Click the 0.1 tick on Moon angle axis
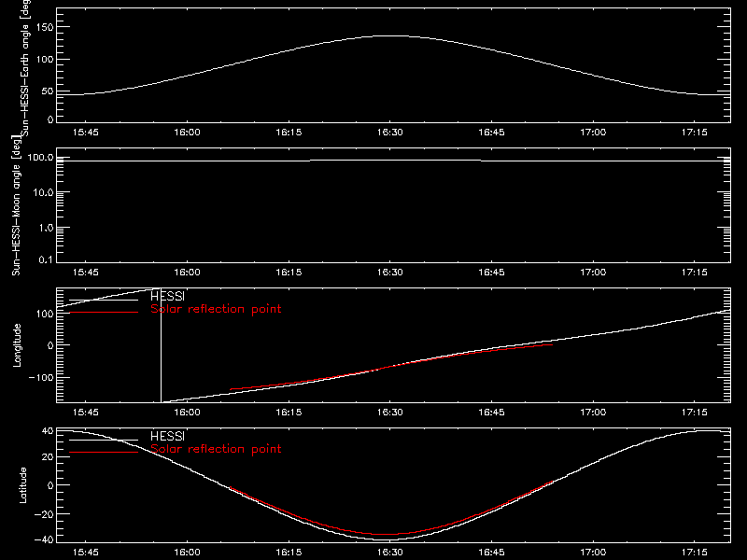Image resolution: width=747 pixels, height=560 pixels. pos(46,259)
